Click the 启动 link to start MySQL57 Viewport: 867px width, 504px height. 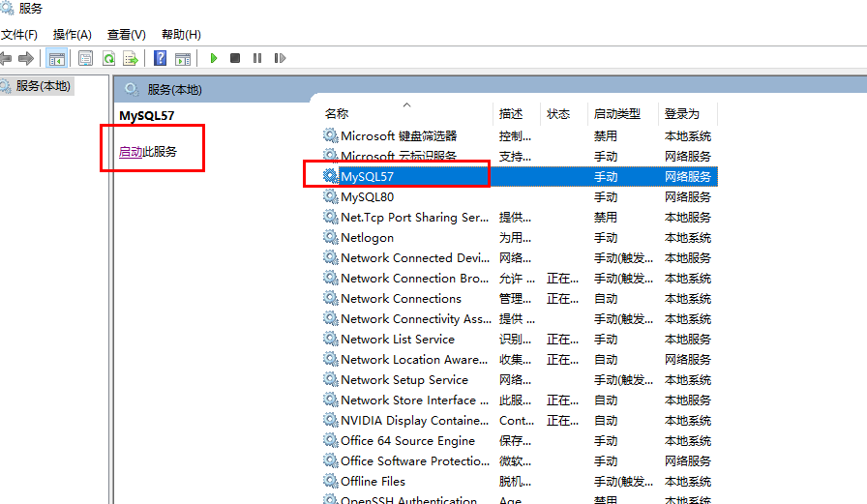pyautogui.click(x=131, y=152)
